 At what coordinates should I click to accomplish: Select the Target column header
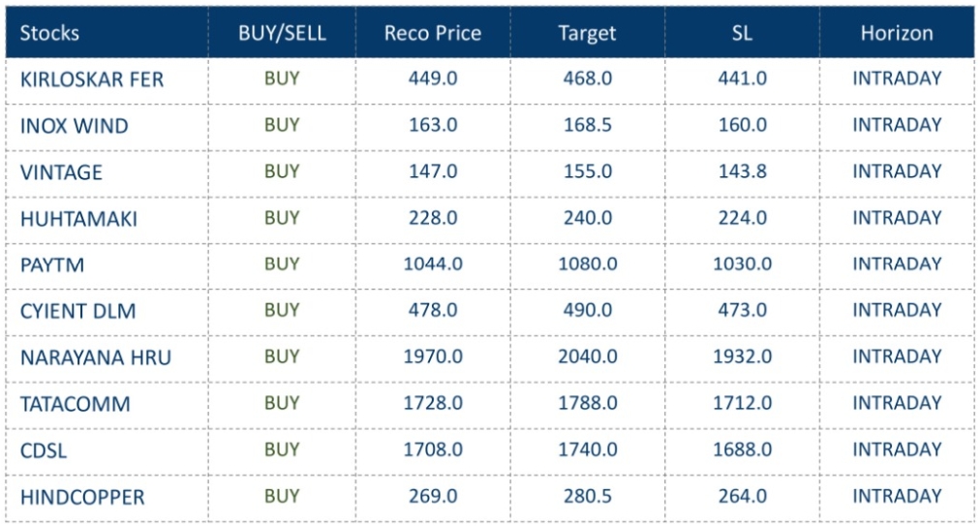click(x=587, y=33)
